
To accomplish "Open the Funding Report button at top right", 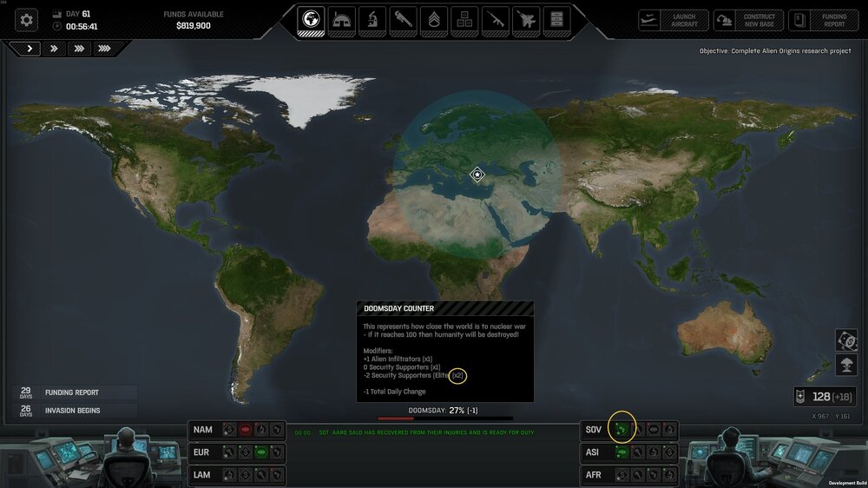I will [x=823, y=21].
